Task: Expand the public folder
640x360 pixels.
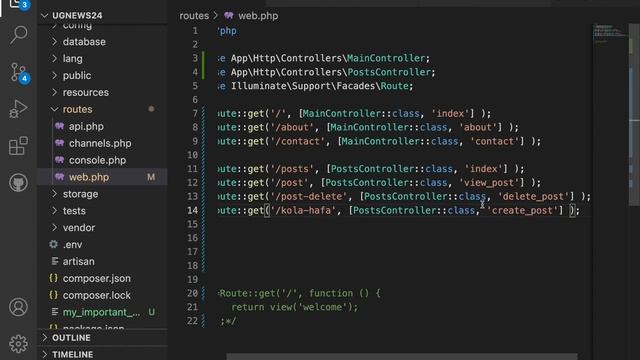Action: tap(54, 75)
